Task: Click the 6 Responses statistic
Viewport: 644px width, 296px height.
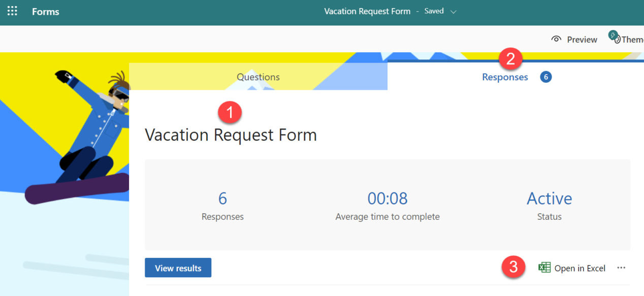Action: [x=222, y=203]
